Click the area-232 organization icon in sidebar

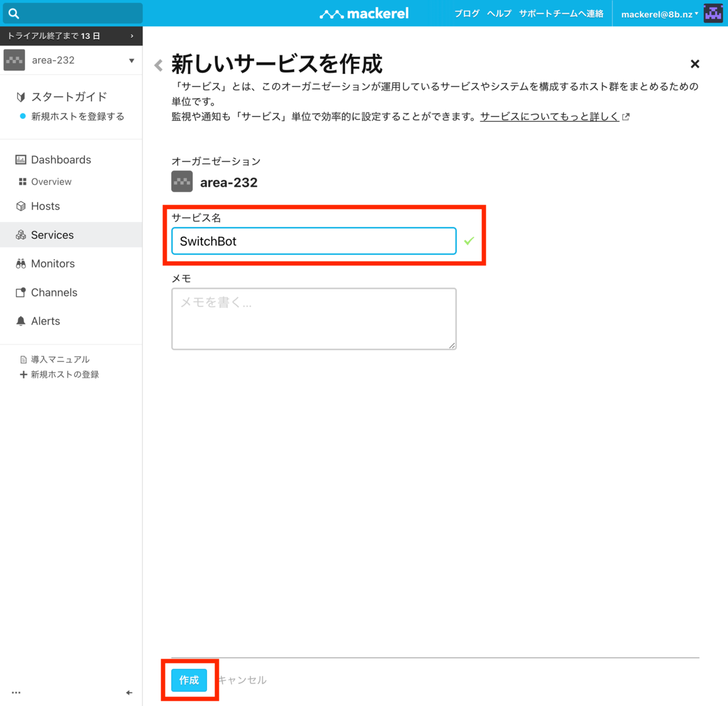point(15,60)
